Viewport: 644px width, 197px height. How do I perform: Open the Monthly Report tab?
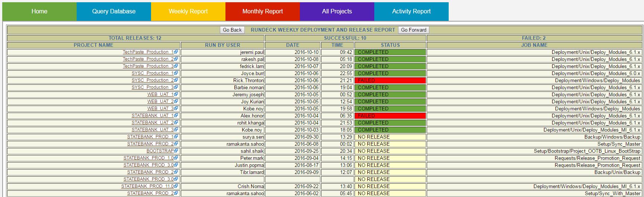coord(263,12)
